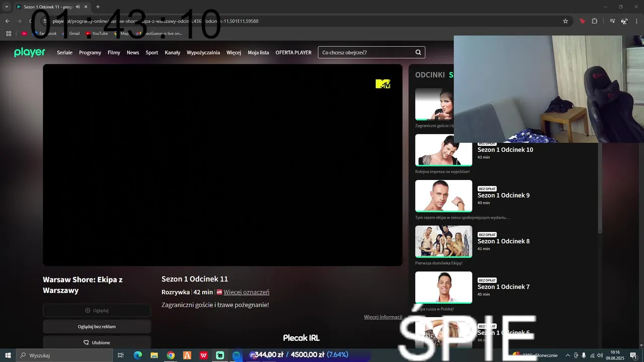Image resolution: width=644 pixels, height=362 pixels.
Task: Click the Player logo in the header
Action: [x=30, y=52]
